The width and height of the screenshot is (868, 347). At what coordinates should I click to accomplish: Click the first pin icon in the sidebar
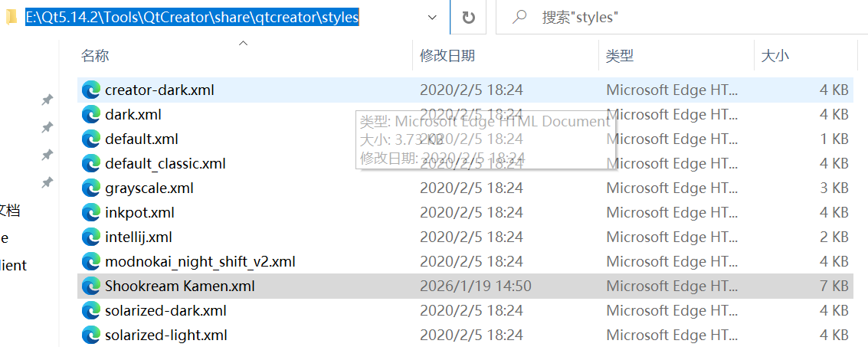[47, 100]
